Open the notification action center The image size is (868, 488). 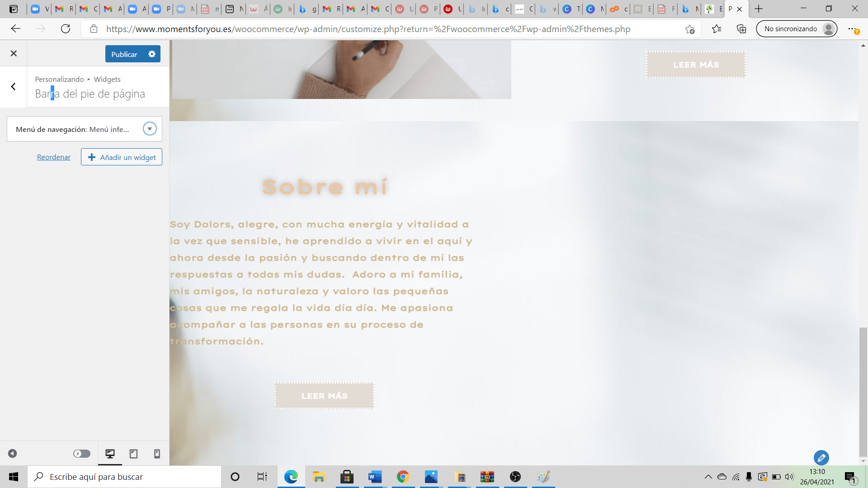point(850,477)
